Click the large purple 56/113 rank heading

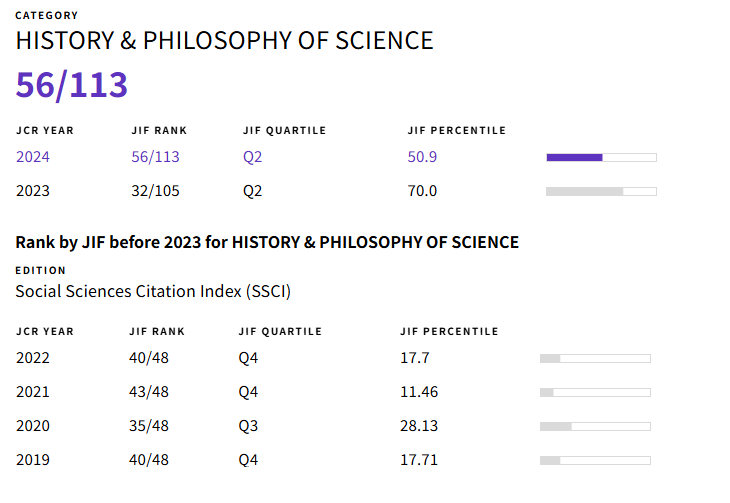[72, 86]
